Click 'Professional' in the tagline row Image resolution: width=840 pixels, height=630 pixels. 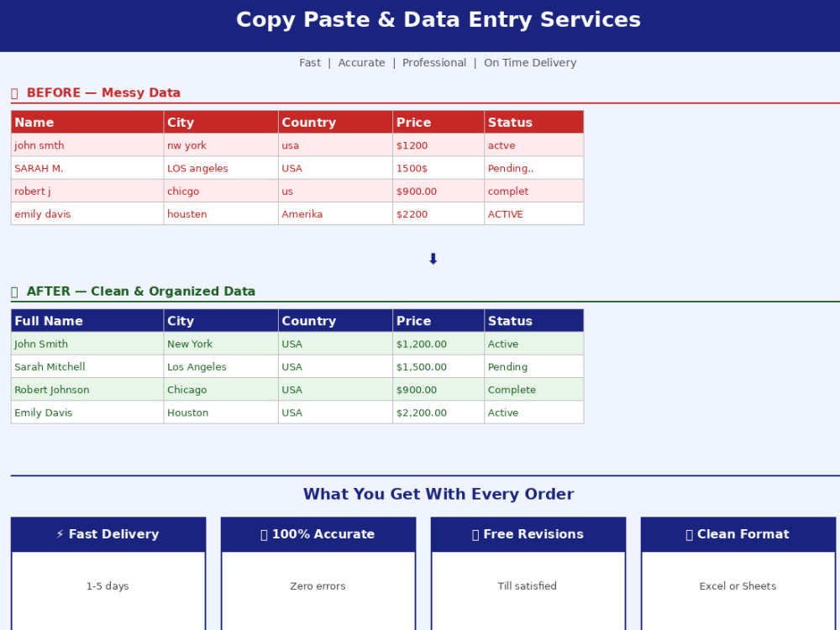coord(434,63)
